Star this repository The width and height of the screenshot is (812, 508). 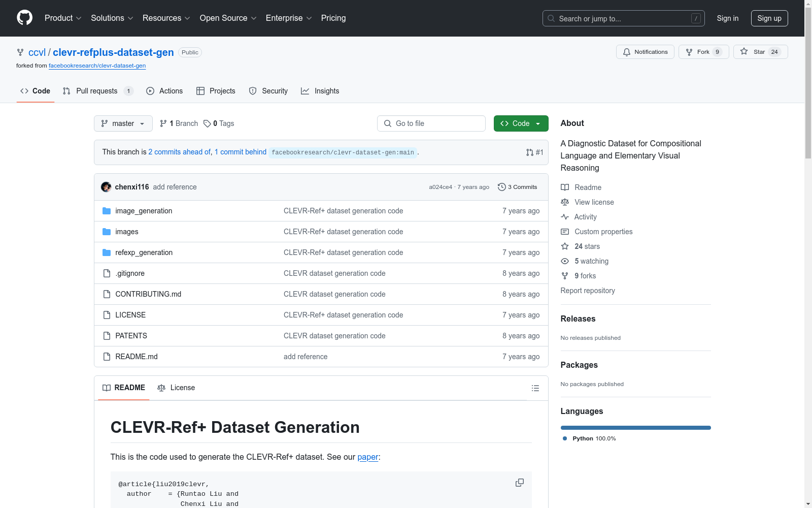pos(760,52)
